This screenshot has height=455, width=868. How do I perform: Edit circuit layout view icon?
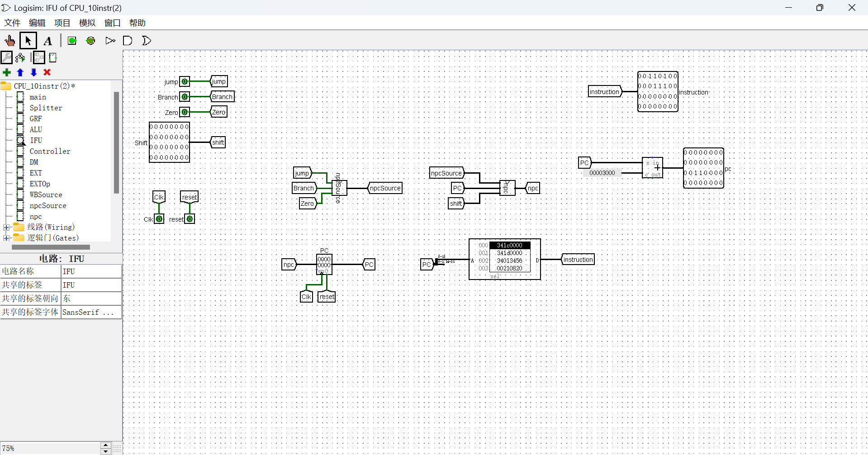[x=39, y=57]
